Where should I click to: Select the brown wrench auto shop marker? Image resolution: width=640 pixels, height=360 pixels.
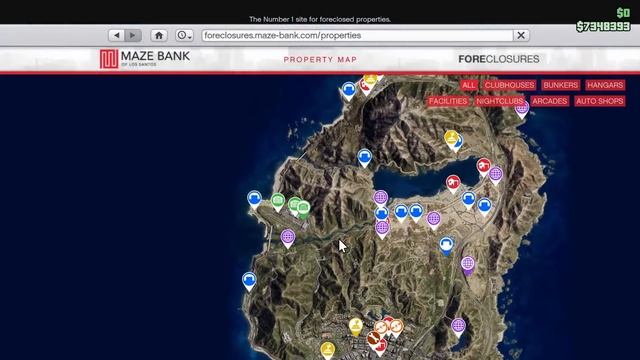(x=373, y=338)
